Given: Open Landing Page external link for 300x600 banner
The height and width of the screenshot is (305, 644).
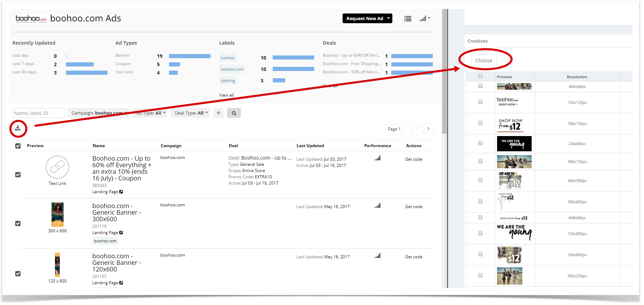Looking at the screenshot, I should pyautogui.click(x=121, y=233).
